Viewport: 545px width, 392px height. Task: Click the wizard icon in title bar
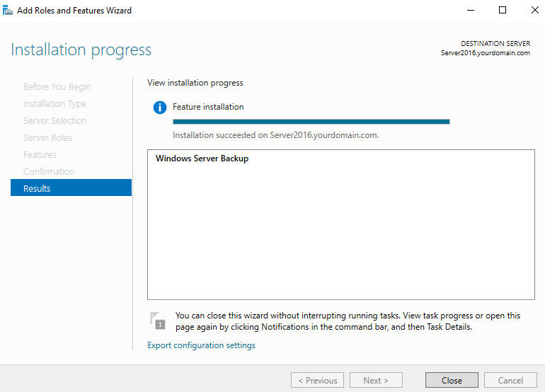(8, 11)
